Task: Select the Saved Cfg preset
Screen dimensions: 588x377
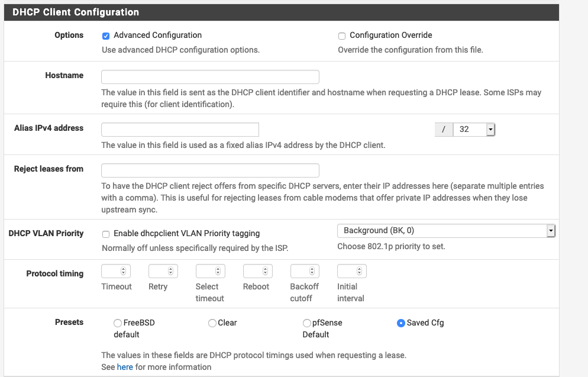Action: click(401, 323)
